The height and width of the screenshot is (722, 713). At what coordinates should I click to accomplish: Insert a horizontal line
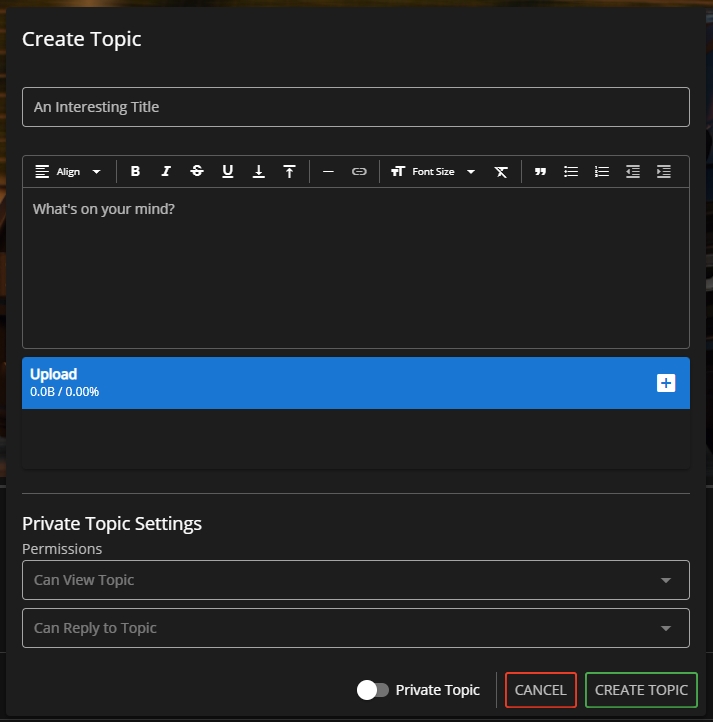pyautogui.click(x=328, y=172)
